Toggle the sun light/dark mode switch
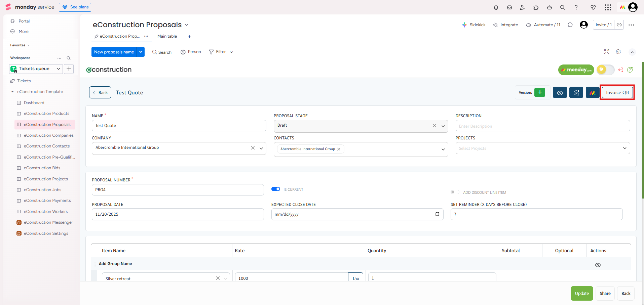This screenshot has width=644, height=305. (605, 70)
